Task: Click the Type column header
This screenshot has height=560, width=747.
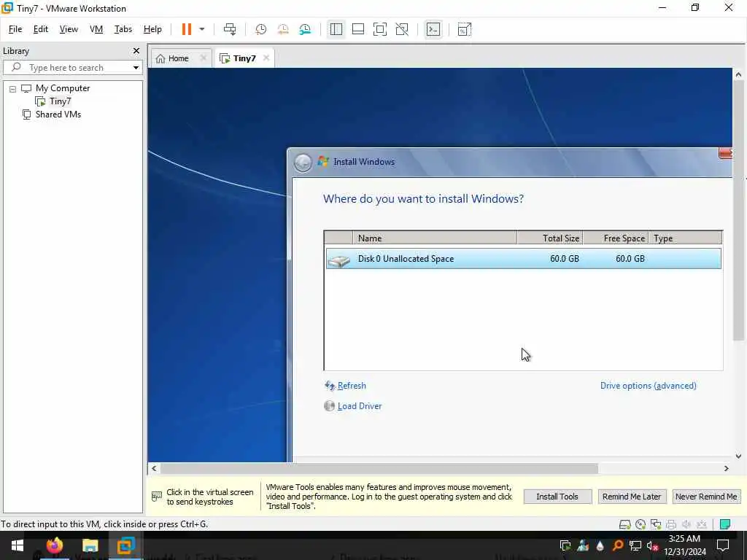Action: 685,238
